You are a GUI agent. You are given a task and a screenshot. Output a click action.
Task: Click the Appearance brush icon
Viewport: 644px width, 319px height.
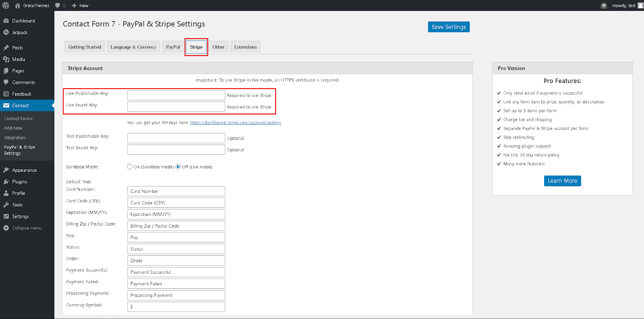(6, 170)
